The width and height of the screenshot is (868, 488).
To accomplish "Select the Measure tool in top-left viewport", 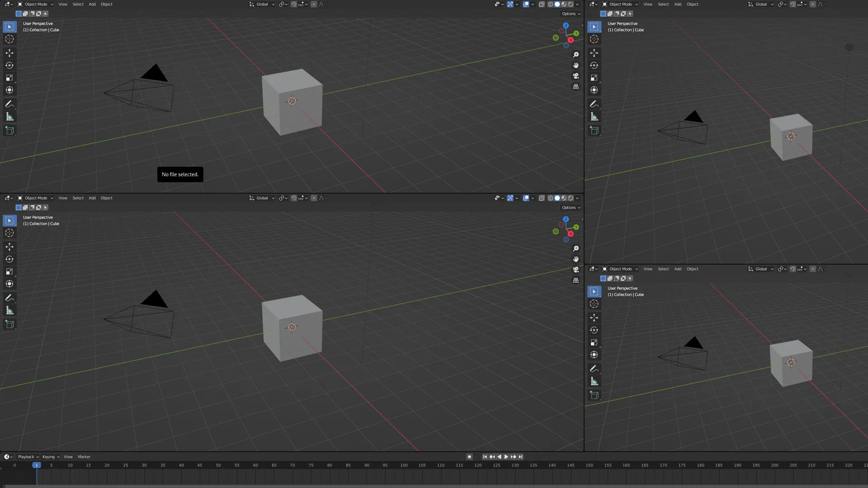I will coord(9,117).
